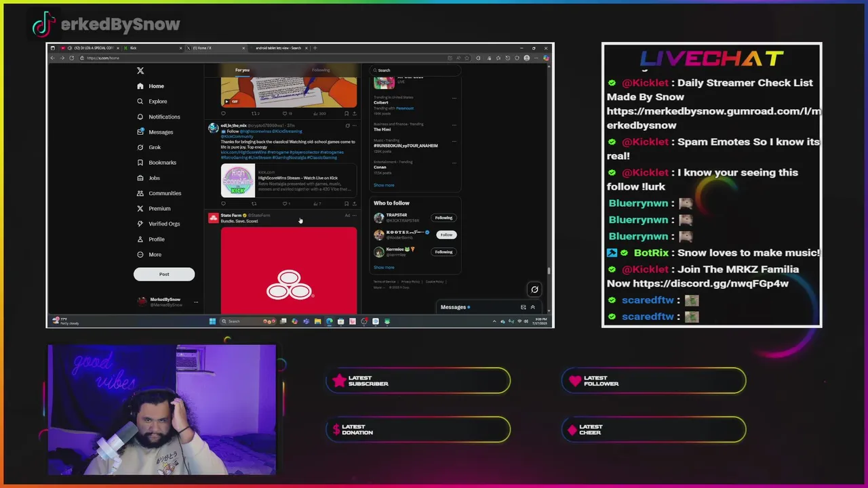Switch to the Following timeline tab

click(321, 70)
